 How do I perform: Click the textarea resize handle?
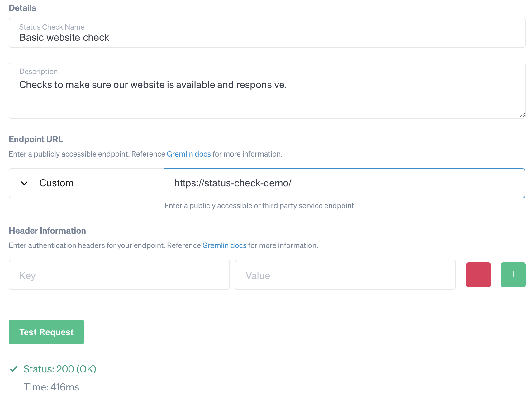point(522,115)
